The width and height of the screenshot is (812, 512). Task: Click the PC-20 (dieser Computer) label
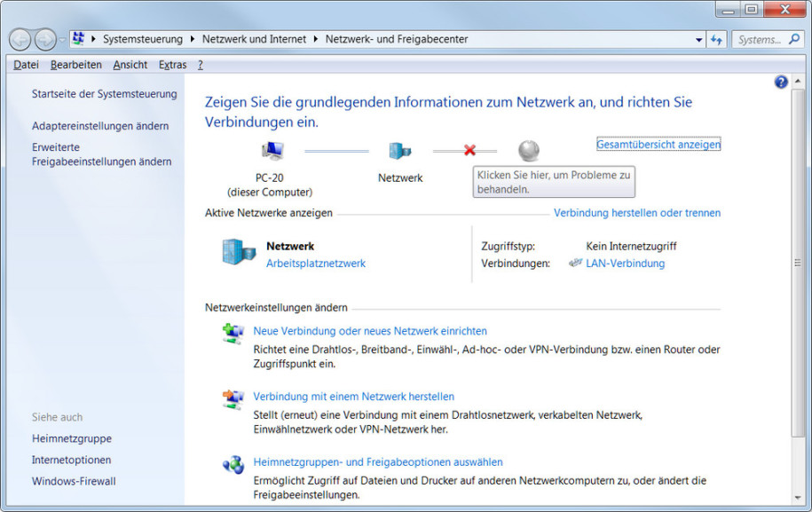point(269,185)
